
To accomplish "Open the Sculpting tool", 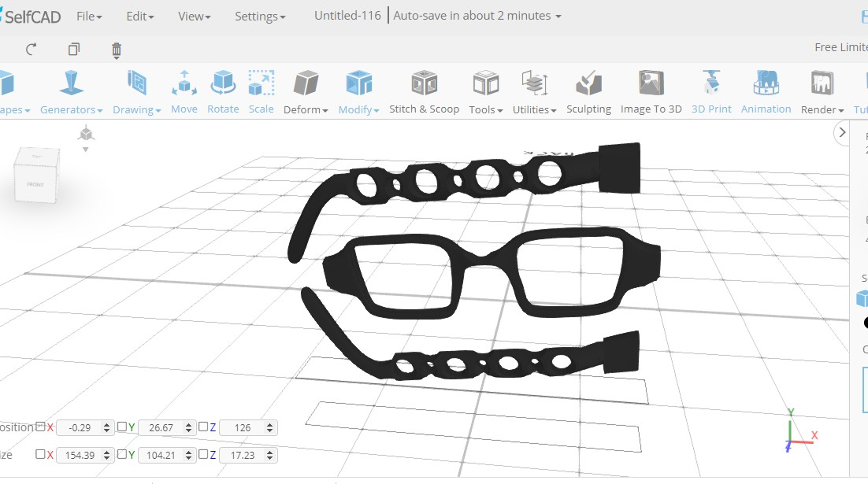I will 588,92.
